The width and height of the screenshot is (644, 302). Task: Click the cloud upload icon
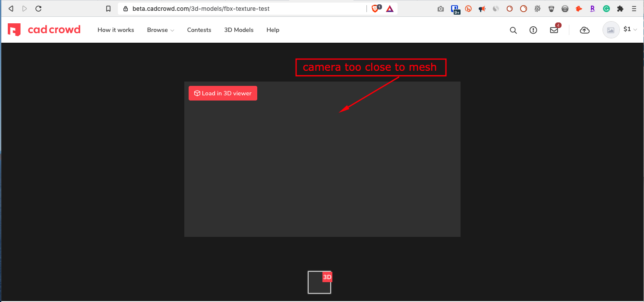pyautogui.click(x=584, y=30)
